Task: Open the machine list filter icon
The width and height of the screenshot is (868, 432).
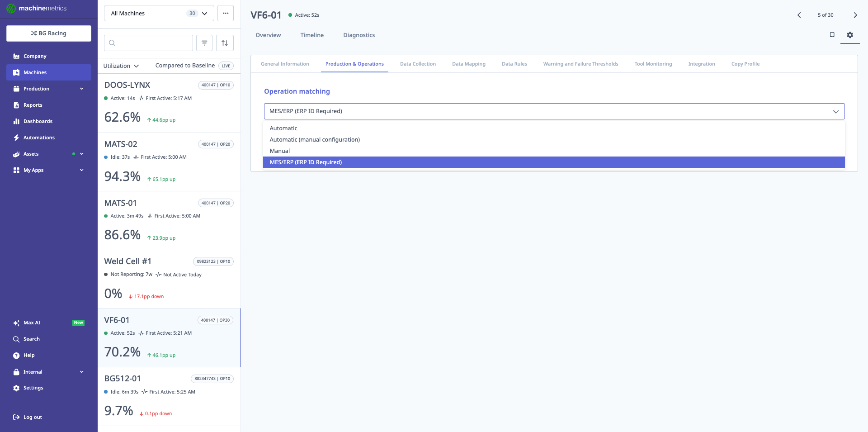Action: 204,43
